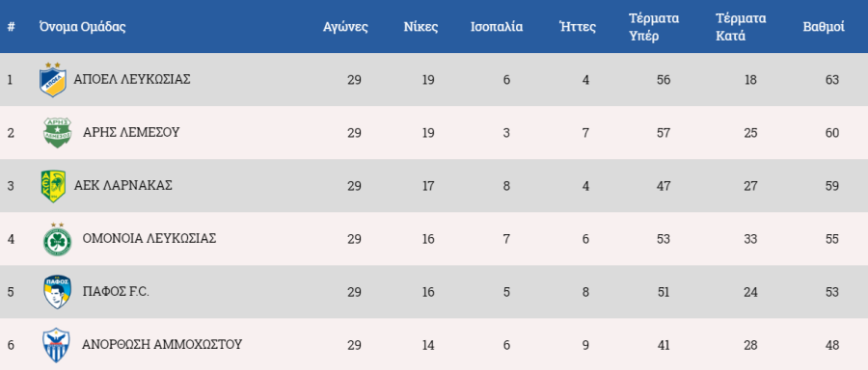The width and height of the screenshot is (868, 370).
Task: Click the Πάφος F.C. crest logo
Action: pos(58,292)
